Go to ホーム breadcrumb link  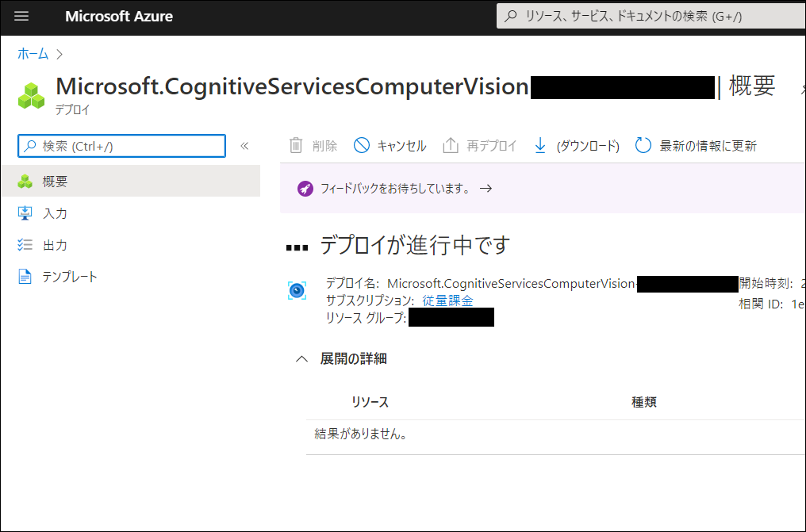[33, 53]
